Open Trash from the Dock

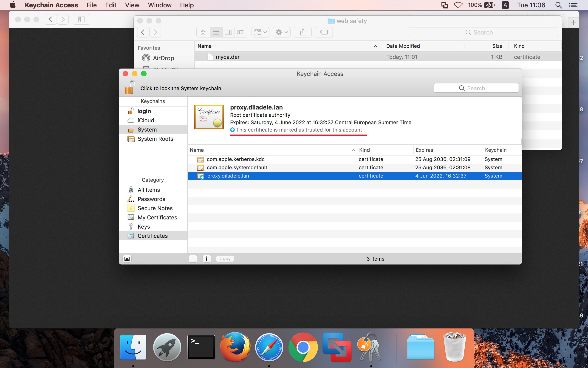(x=455, y=347)
